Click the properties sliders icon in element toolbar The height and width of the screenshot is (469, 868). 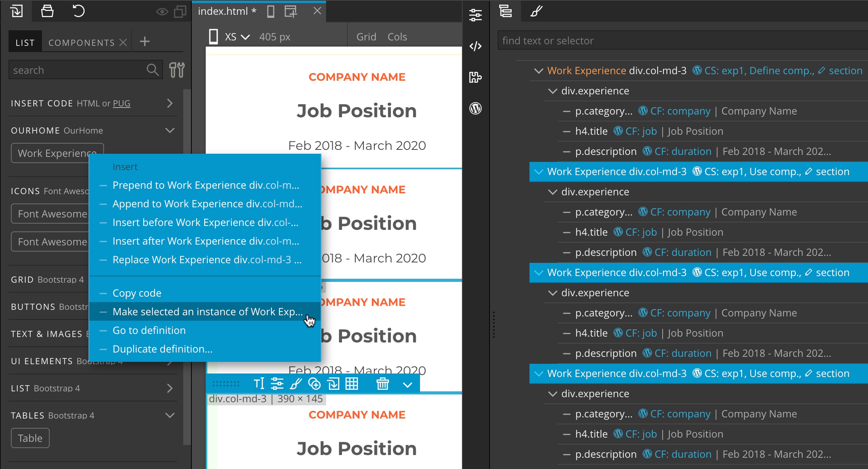coord(277,384)
